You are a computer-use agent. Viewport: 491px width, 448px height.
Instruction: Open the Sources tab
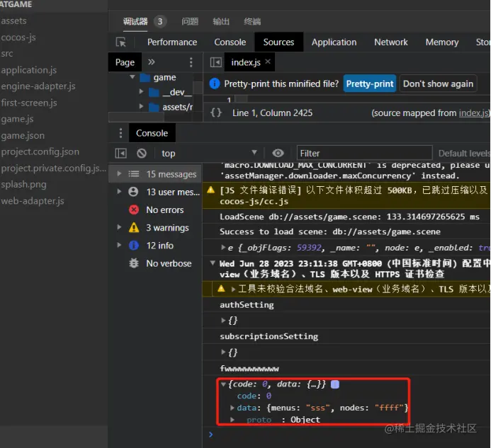coord(278,42)
